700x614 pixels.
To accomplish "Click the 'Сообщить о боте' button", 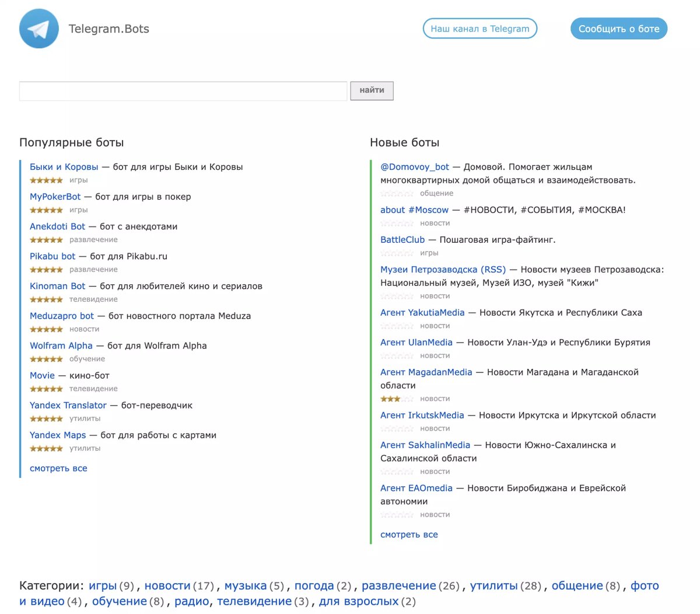I will pos(619,29).
